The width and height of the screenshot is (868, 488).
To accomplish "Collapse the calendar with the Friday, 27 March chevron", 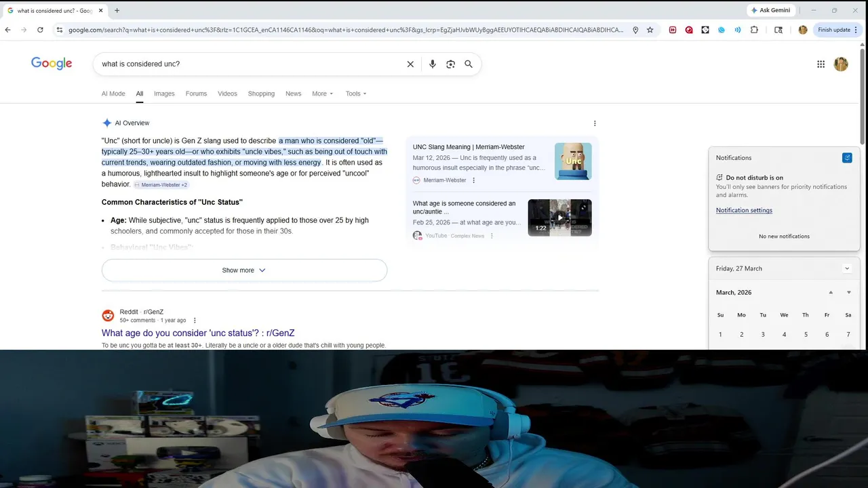I will coord(847,268).
